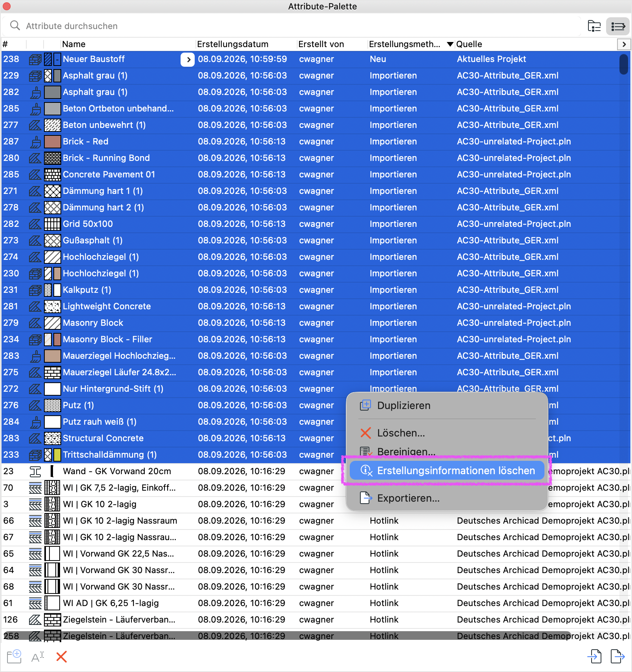Click the red X beside Löschen
Screen dimensions: 632x672
(365, 433)
